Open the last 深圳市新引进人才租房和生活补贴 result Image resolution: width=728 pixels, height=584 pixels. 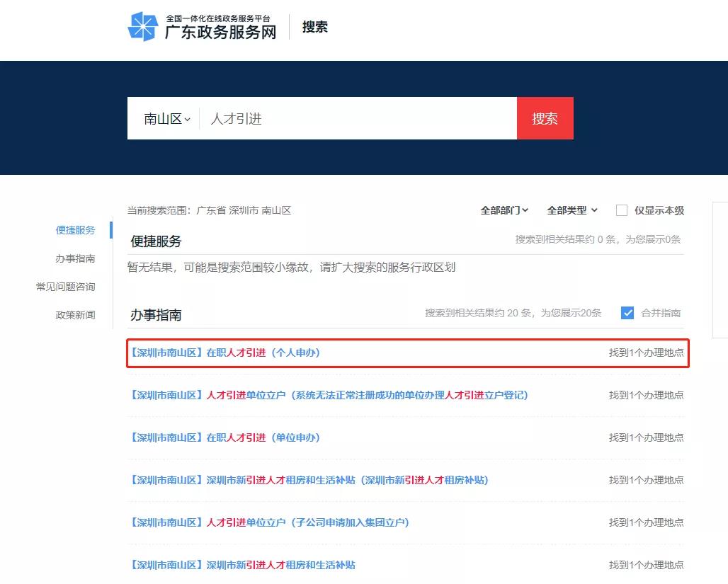244,565
